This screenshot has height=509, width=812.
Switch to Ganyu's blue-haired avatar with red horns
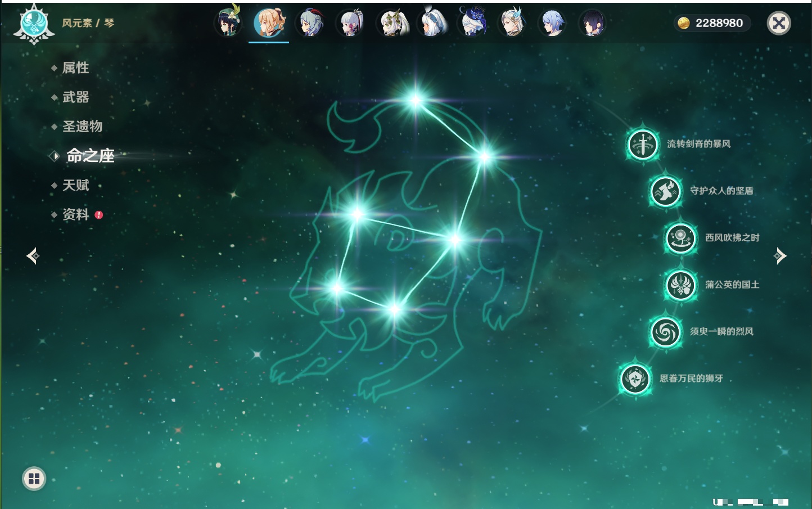[310, 23]
